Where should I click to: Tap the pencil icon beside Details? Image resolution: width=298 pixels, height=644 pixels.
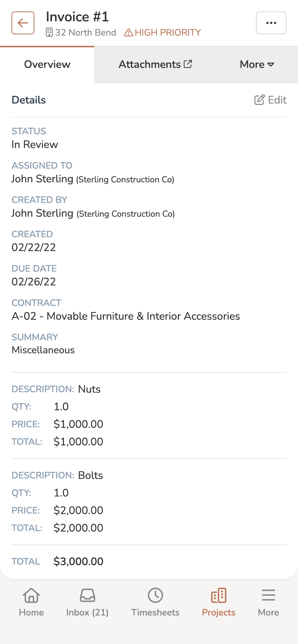click(259, 99)
